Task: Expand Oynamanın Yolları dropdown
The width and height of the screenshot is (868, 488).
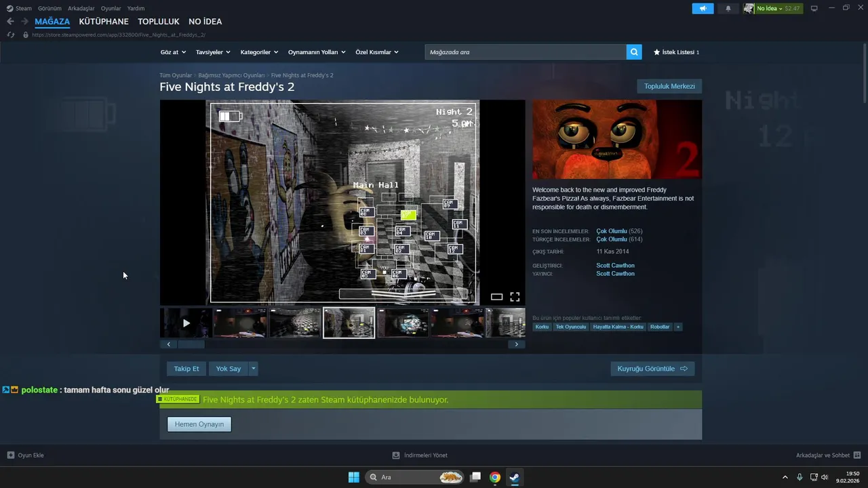Action: (x=317, y=52)
